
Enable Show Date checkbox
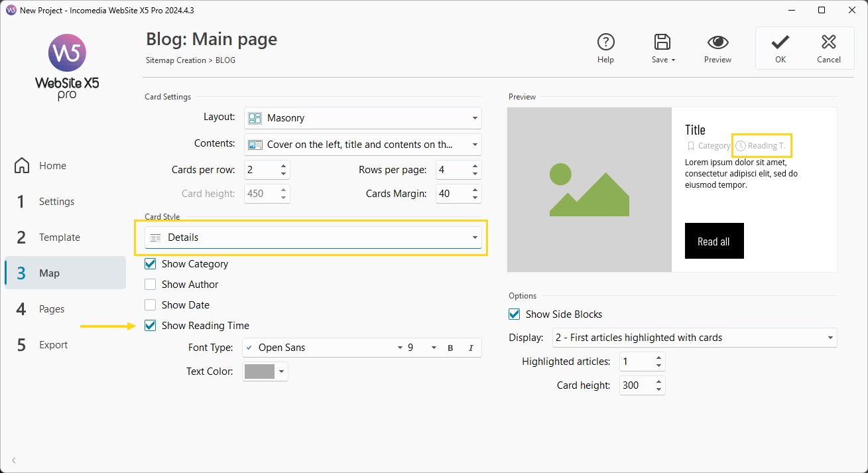(151, 305)
